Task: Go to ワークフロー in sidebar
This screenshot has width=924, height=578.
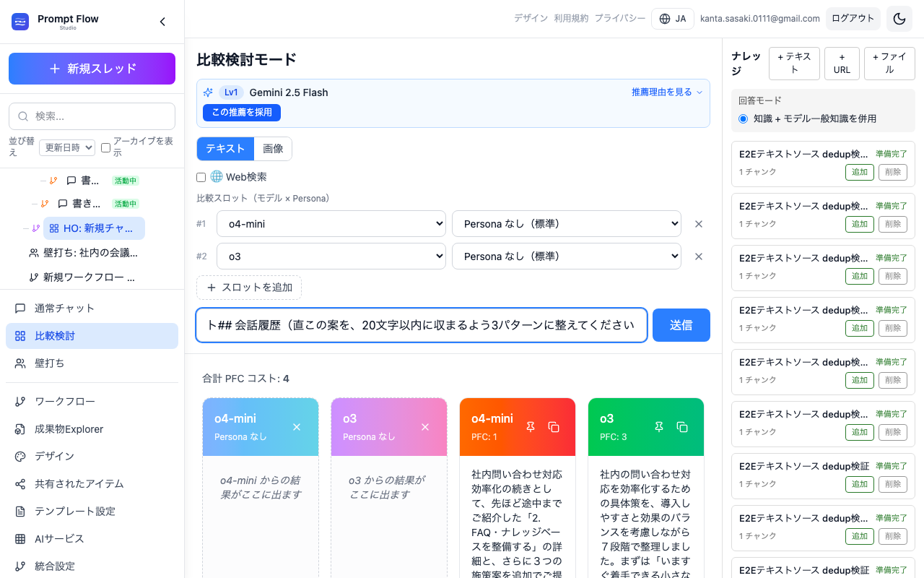Action: click(x=92, y=402)
